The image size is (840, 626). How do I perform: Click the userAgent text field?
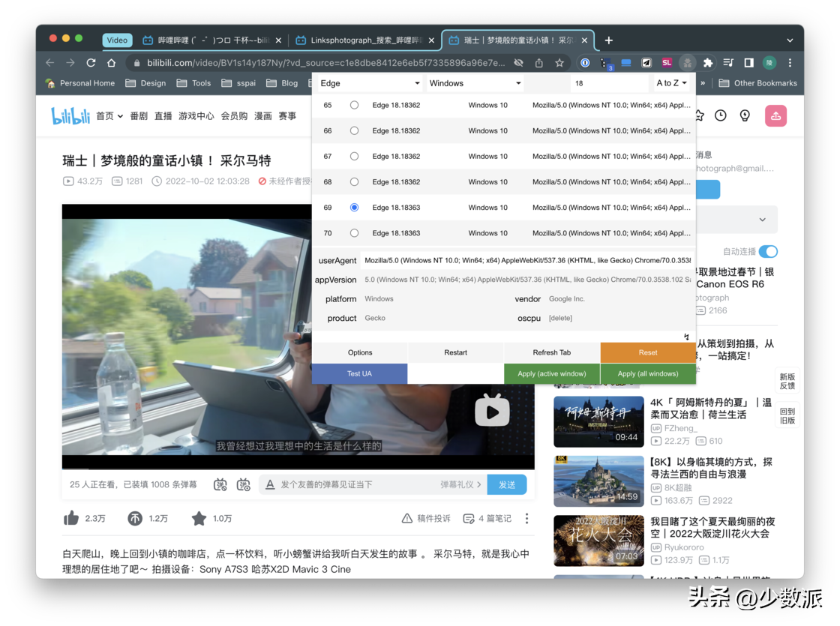[525, 261]
